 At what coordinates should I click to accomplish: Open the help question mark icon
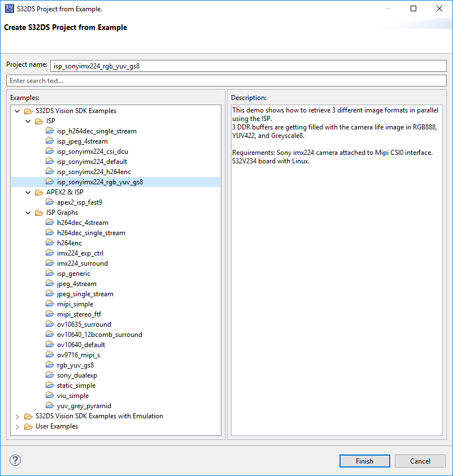click(15, 460)
